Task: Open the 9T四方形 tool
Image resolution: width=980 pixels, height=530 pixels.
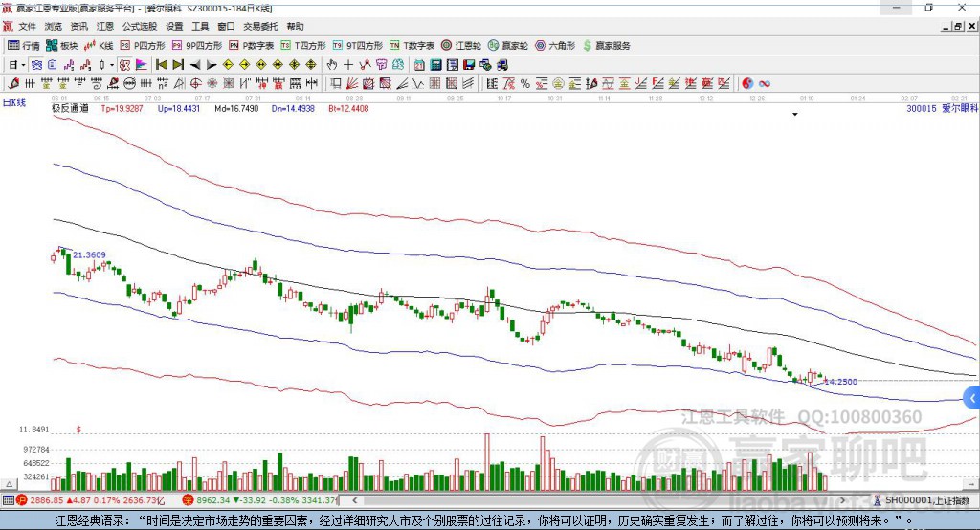Action: point(358,46)
